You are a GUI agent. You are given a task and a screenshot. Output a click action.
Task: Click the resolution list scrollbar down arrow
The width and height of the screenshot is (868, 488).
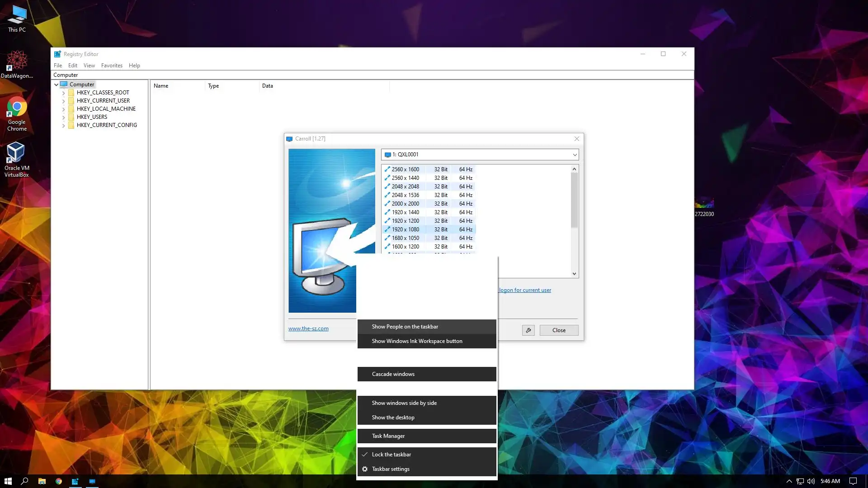point(574,274)
